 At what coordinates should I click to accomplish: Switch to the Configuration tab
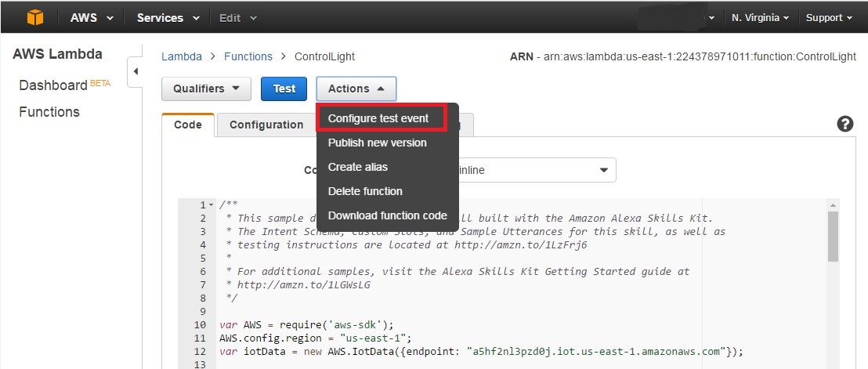pyautogui.click(x=266, y=125)
